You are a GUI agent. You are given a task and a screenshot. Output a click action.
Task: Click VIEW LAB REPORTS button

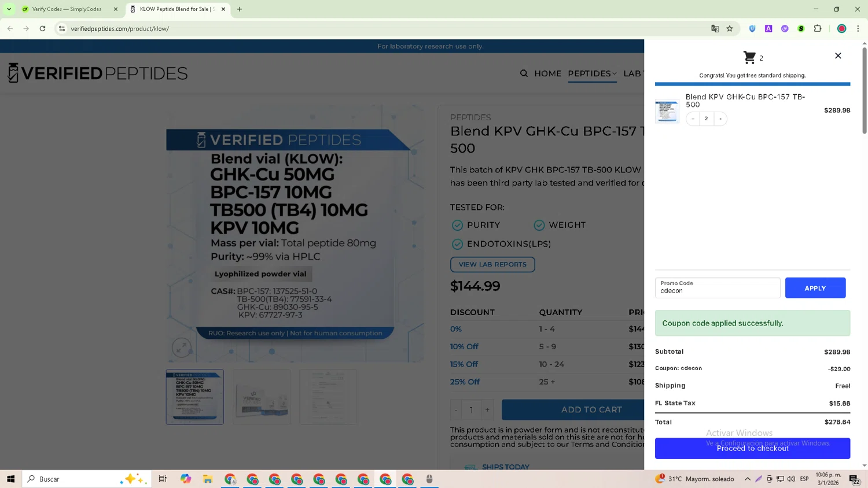tap(492, 264)
